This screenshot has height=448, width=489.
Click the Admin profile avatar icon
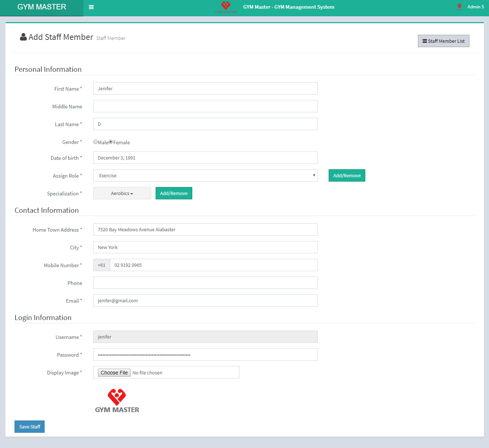(x=459, y=7)
